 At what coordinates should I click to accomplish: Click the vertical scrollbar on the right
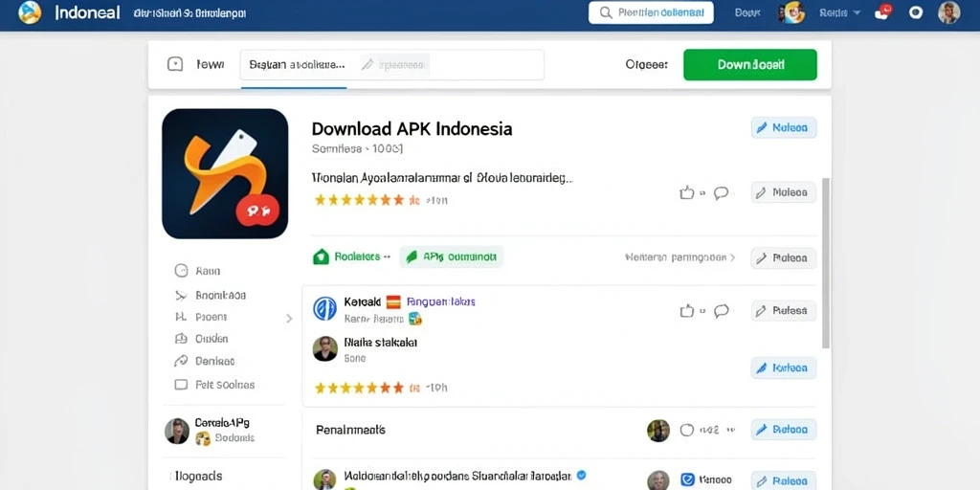click(826, 262)
